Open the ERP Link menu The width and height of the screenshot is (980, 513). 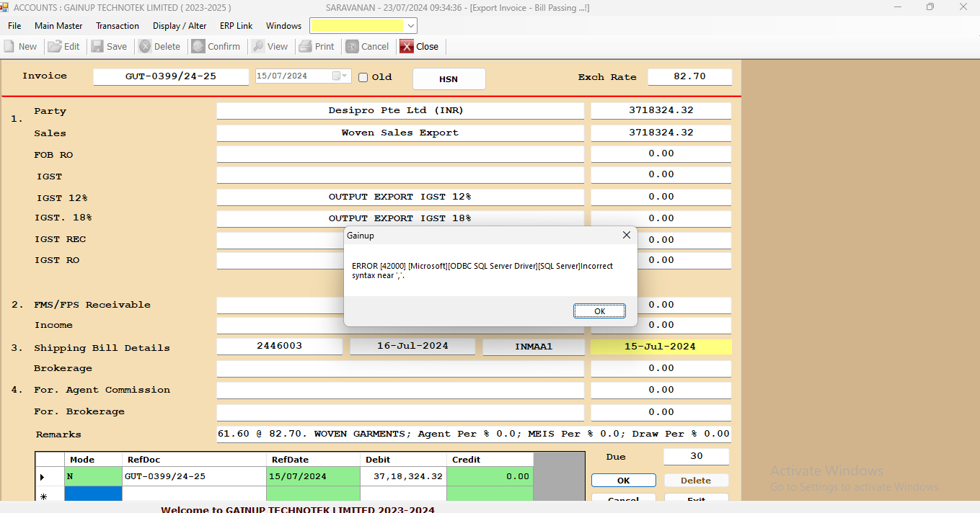(236, 26)
